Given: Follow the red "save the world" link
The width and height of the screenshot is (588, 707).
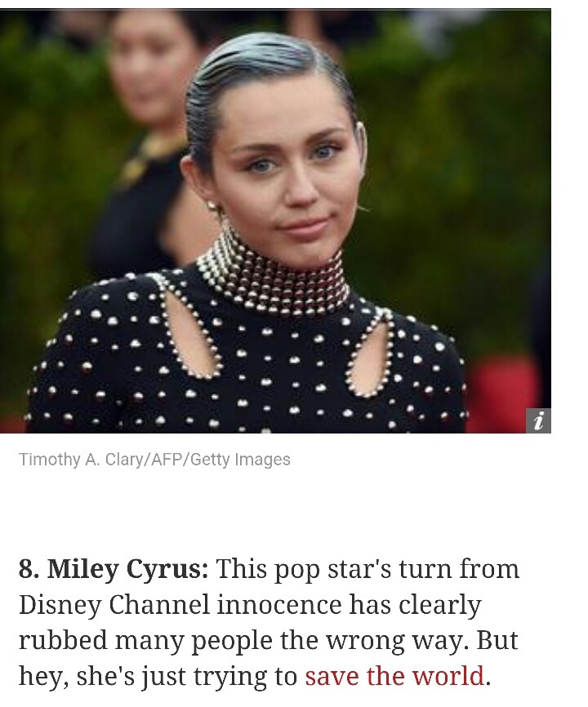Looking at the screenshot, I should coord(394,676).
